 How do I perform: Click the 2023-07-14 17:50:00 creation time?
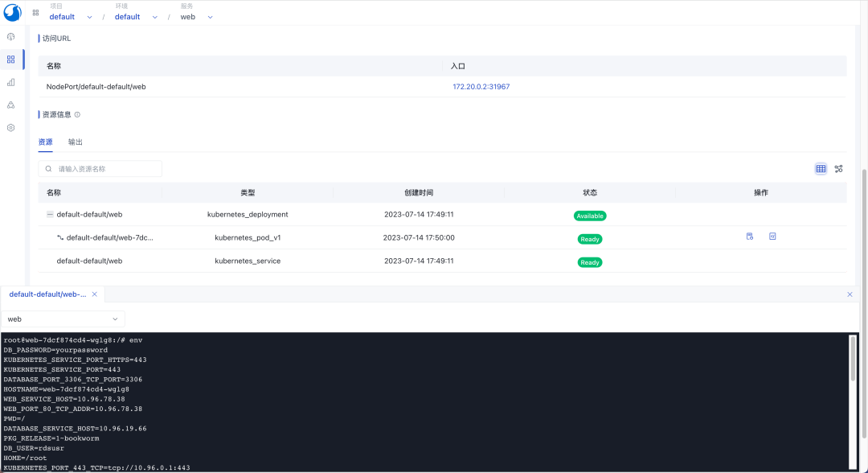[419, 237]
